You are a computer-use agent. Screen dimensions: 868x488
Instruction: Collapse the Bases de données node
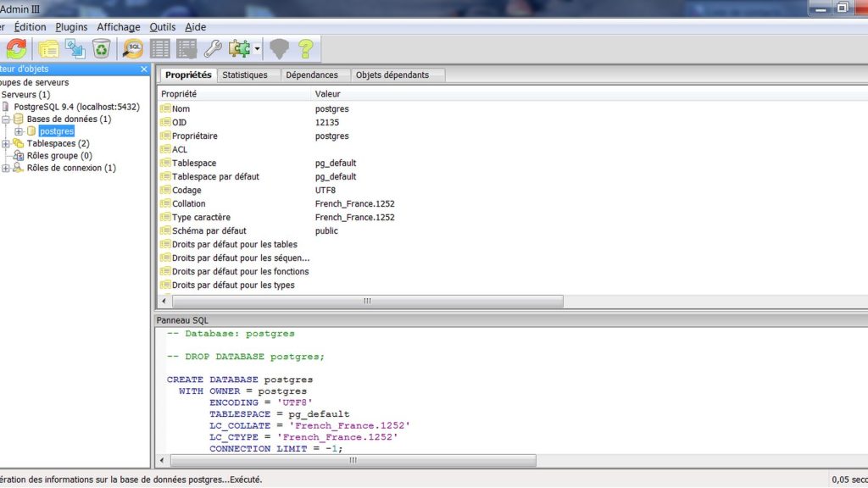click(6, 119)
